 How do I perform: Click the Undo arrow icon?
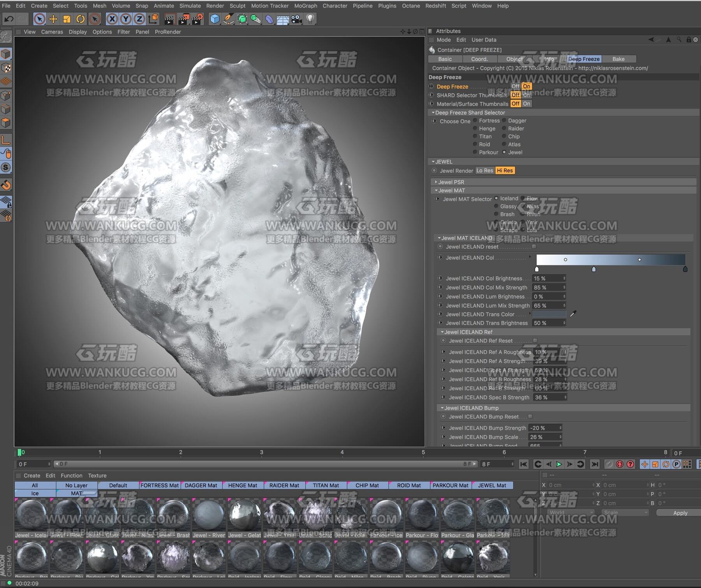point(9,19)
